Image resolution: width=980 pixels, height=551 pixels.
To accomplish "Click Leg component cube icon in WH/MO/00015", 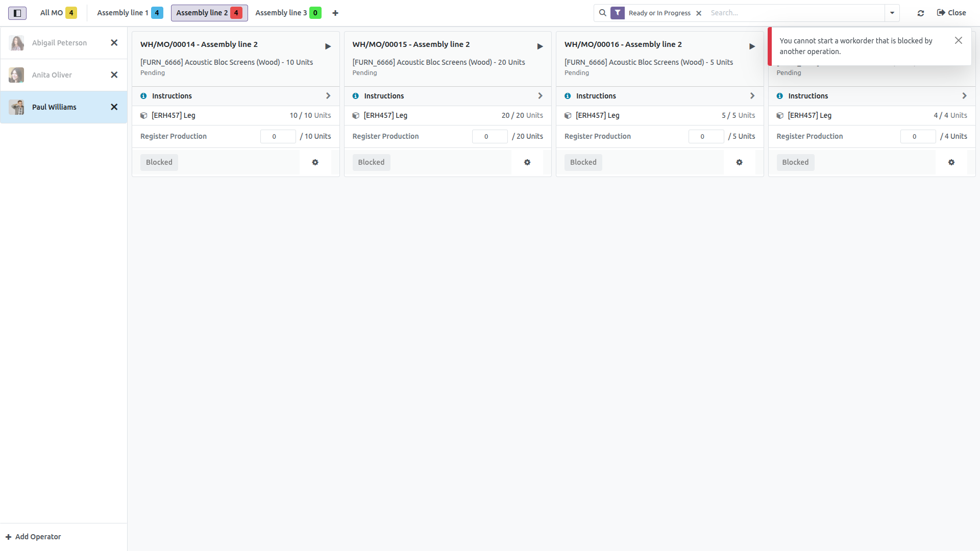I will 356,116.
